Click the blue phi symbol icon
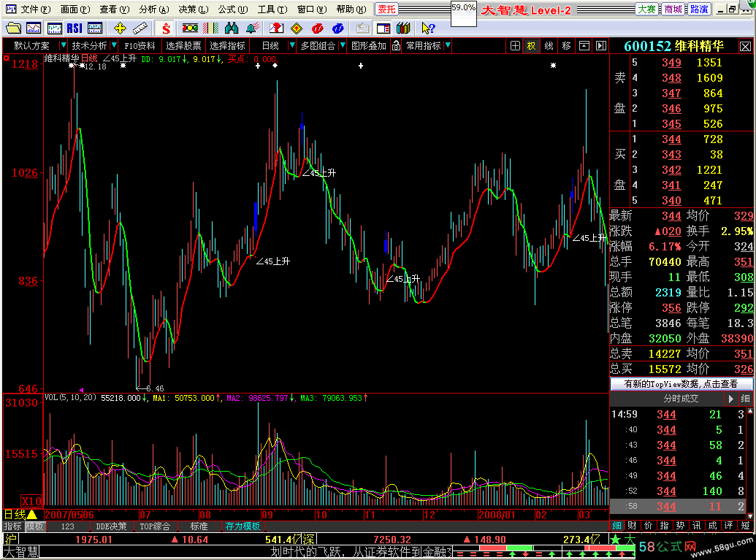 tap(338, 28)
